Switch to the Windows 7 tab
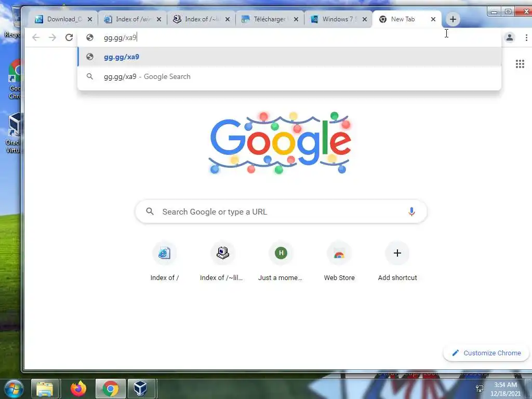The image size is (532, 399). point(339,19)
